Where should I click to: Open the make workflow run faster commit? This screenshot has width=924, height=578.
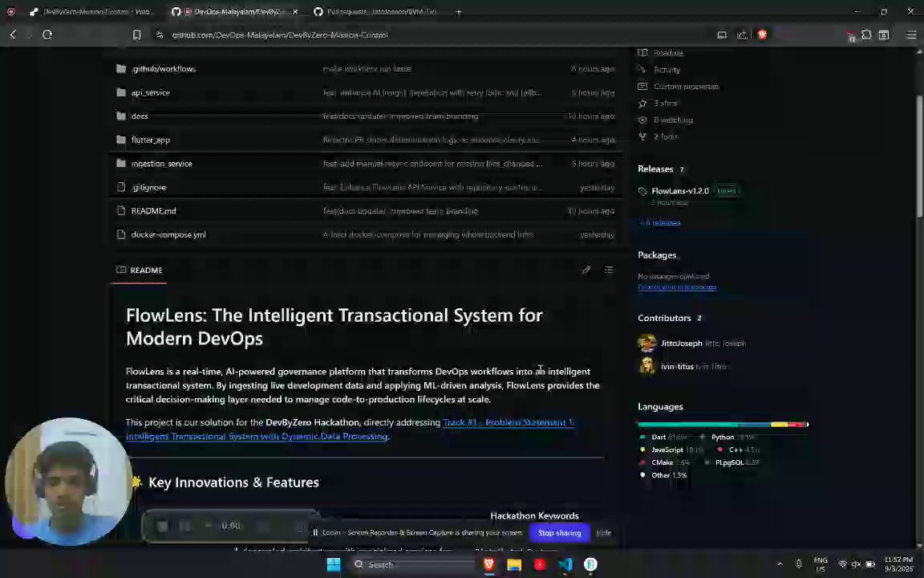[367, 69]
